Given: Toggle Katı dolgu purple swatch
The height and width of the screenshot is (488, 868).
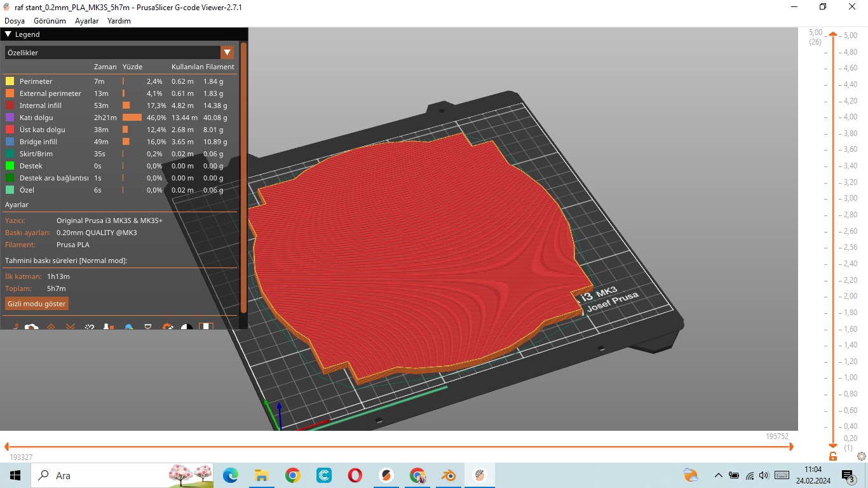Looking at the screenshot, I should tap(10, 118).
